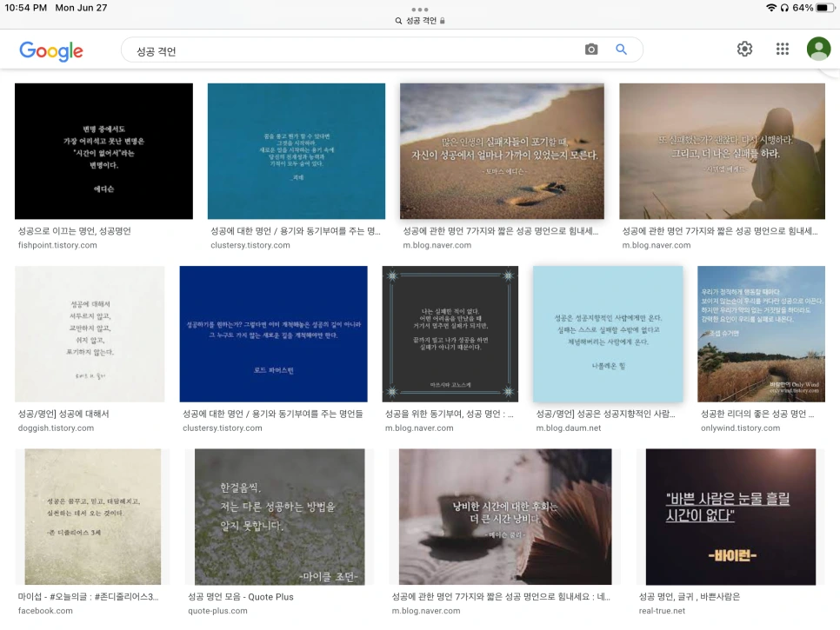Open the coffee cup and book quote image
The image size is (840, 630).
click(x=505, y=517)
